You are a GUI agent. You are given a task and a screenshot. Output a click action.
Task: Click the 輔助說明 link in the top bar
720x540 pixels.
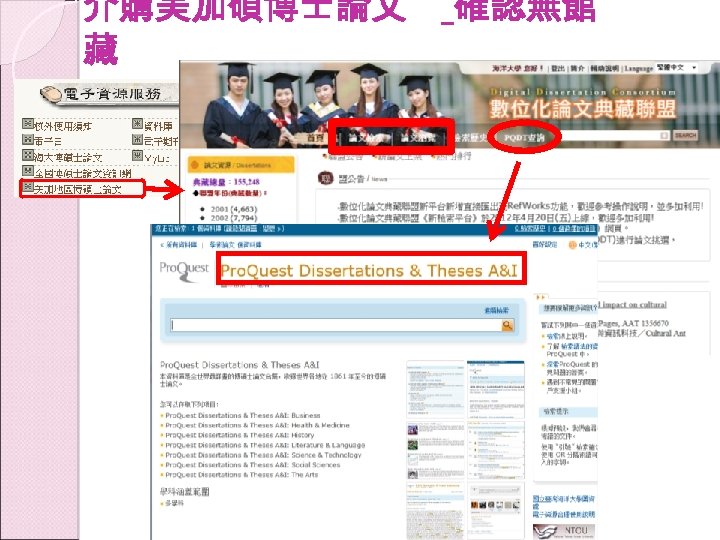coord(604,68)
